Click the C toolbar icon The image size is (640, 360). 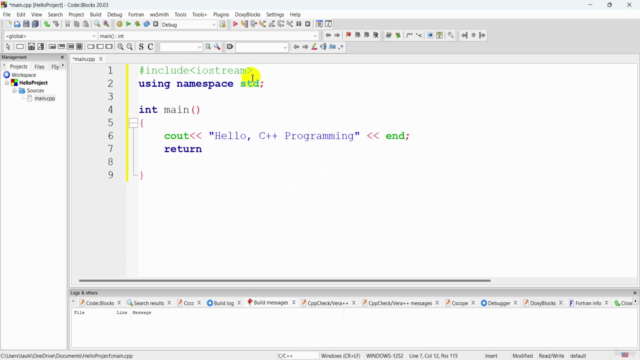pyautogui.click(x=150, y=47)
